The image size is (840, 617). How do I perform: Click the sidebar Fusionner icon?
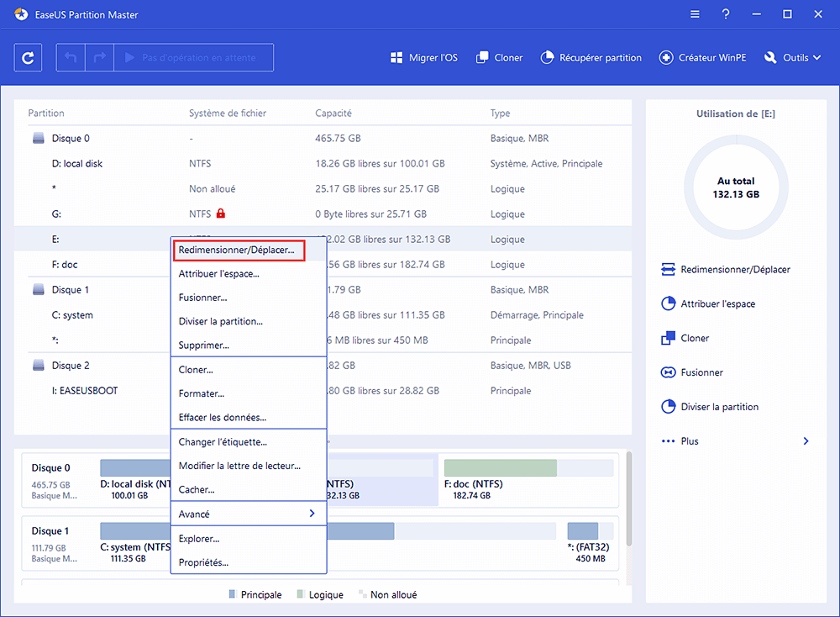(668, 372)
